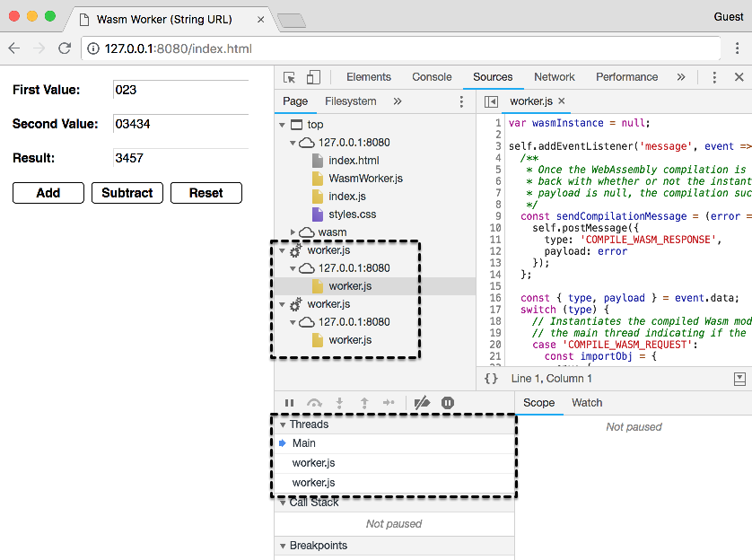Toggle pause on exceptions button
The image size is (752, 560).
447,403
